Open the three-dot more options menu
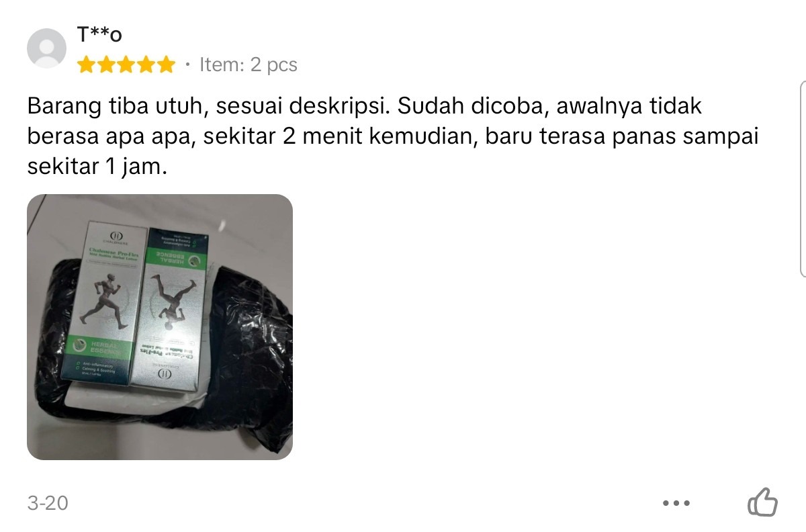806x532 pixels. tap(676, 502)
